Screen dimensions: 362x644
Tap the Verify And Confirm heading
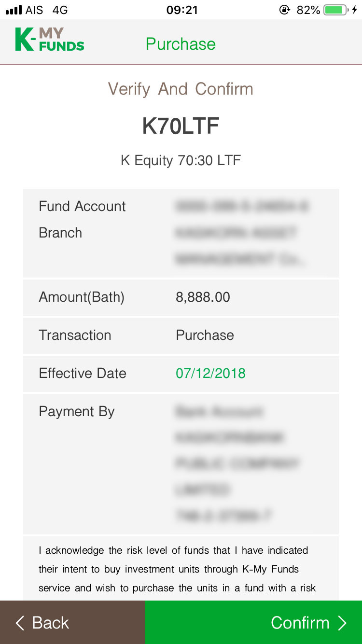181,89
